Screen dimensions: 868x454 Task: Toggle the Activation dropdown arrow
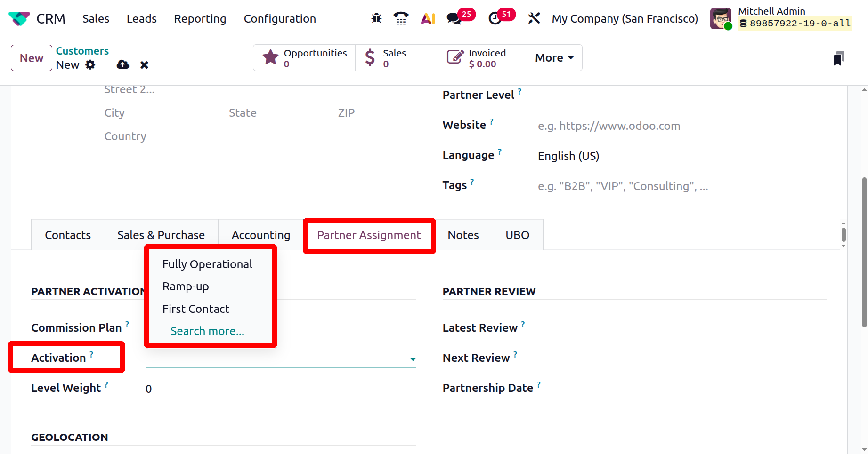pyautogui.click(x=413, y=359)
